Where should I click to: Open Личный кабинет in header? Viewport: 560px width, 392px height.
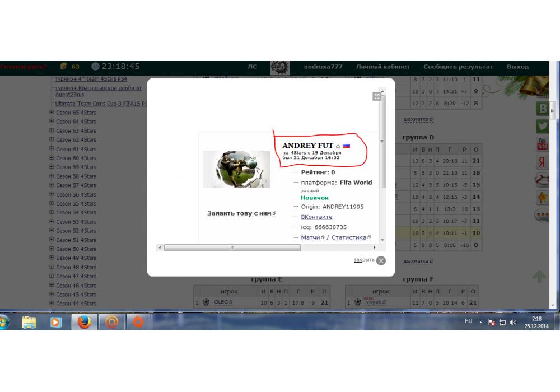click(382, 67)
